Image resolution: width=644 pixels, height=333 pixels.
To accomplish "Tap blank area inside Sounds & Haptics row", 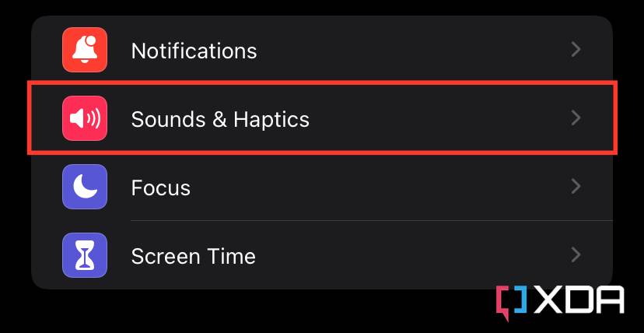I will pyautogui.click(x=436, y=119).
